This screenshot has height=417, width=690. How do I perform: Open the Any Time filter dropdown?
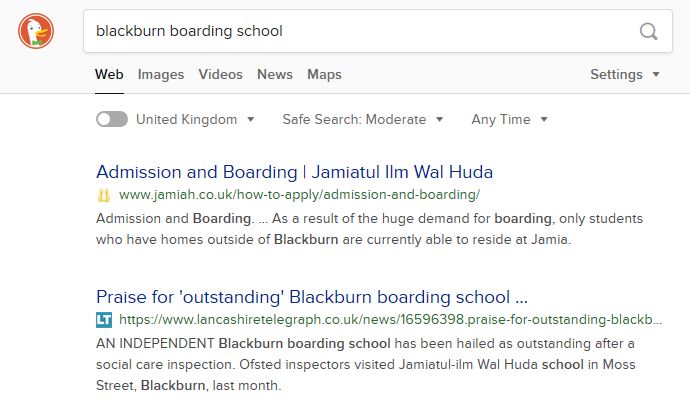point(509,119)
